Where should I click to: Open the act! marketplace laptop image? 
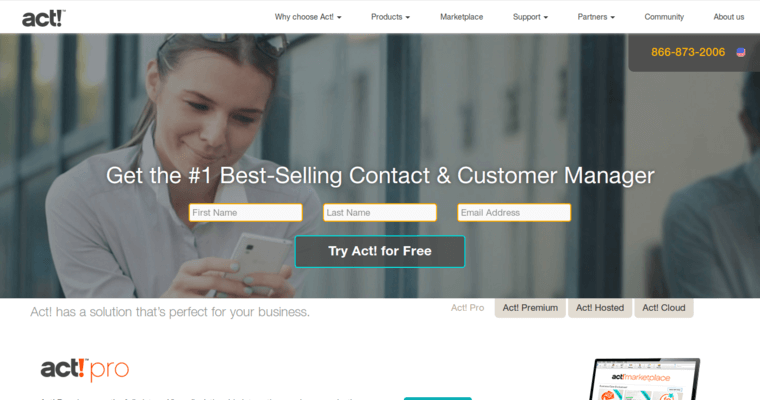(645, 379)
